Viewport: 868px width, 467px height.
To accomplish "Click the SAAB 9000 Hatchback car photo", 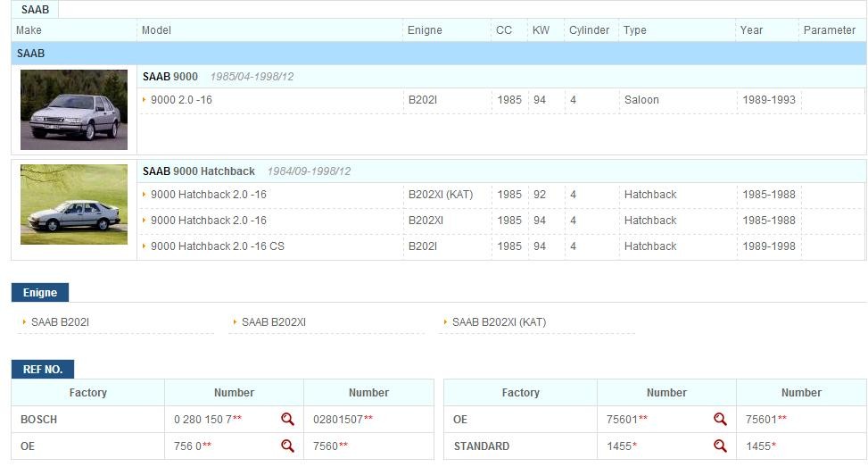I will (74, 204).
